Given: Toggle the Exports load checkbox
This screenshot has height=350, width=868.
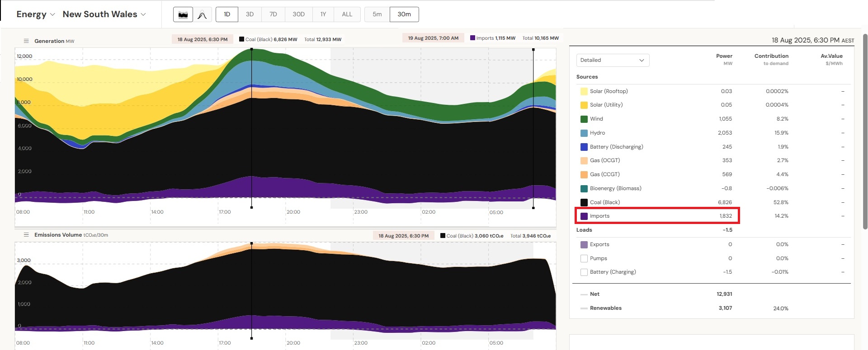Looking at the screenshot, I should click(584, 245).
